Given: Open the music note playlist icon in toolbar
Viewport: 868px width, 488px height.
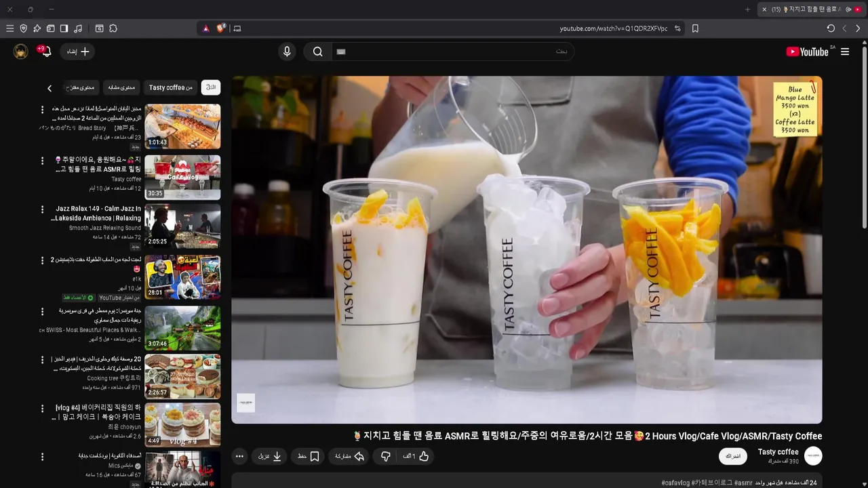Looking at the screenshot, I should point(78,28).
